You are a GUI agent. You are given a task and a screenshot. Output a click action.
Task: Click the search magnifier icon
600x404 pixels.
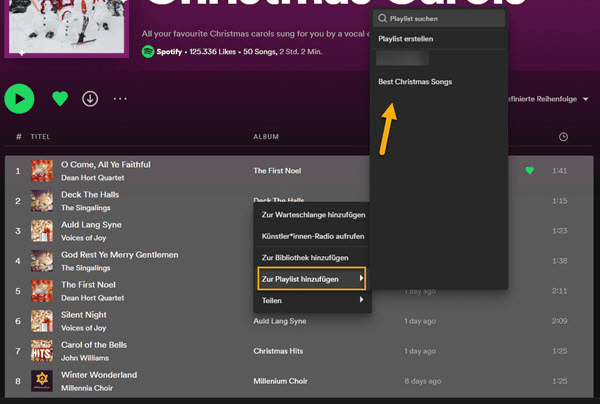[382, 18]
